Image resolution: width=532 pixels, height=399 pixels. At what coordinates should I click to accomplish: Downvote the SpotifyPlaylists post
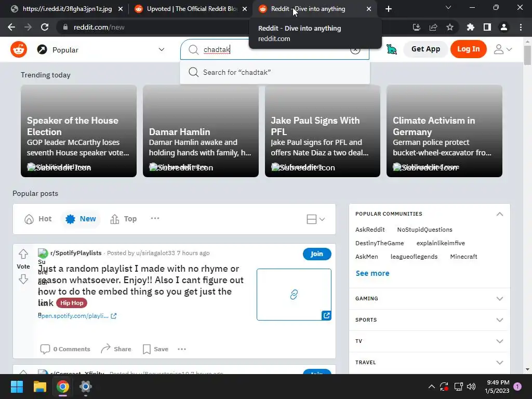pos(23,279)
